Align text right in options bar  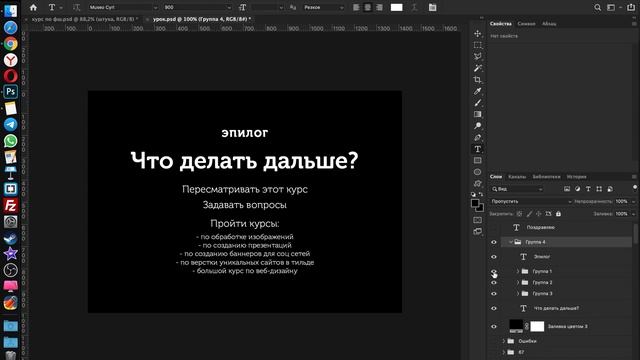click(x=379, y=7)
